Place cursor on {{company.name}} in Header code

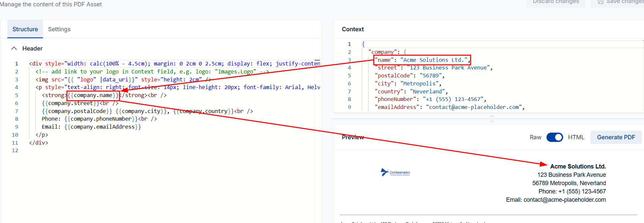[x=93, y=95]
